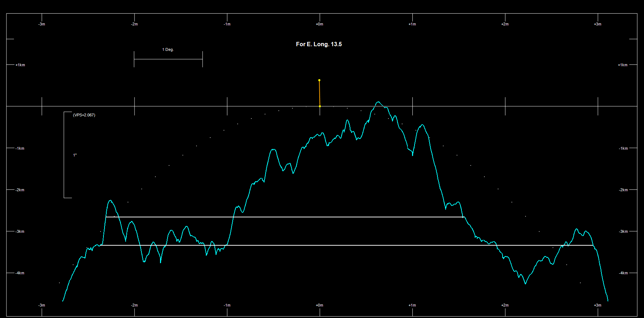This screenshot has width=644, height=318.
Task: Click the '+3m' label on top axis
Action: click(597, 24)
